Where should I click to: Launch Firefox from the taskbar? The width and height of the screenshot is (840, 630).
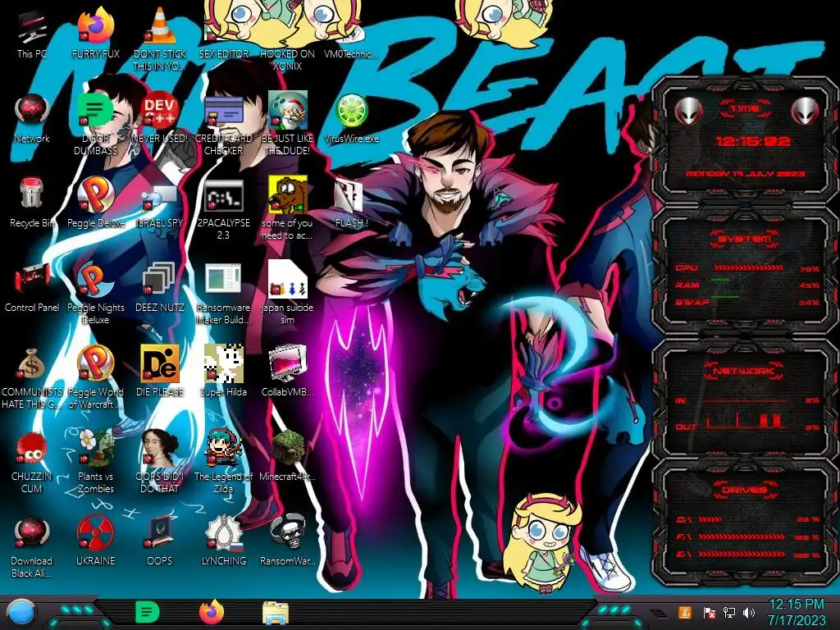point(211,612)
